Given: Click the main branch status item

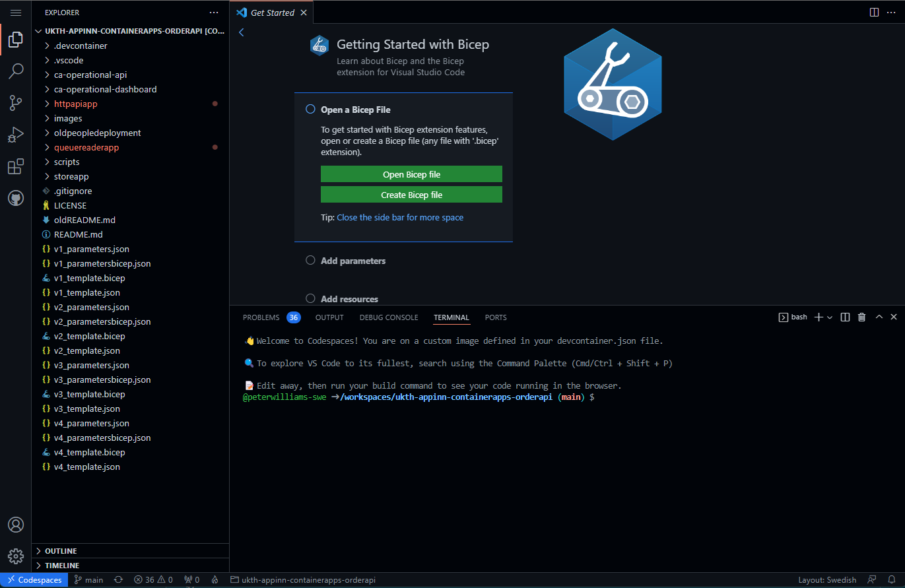Looking at the screenshot, I should click(88, 580).
